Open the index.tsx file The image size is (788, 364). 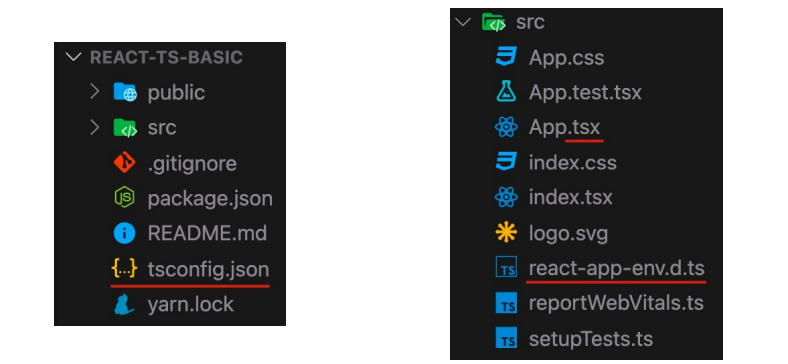coord(570,197)
